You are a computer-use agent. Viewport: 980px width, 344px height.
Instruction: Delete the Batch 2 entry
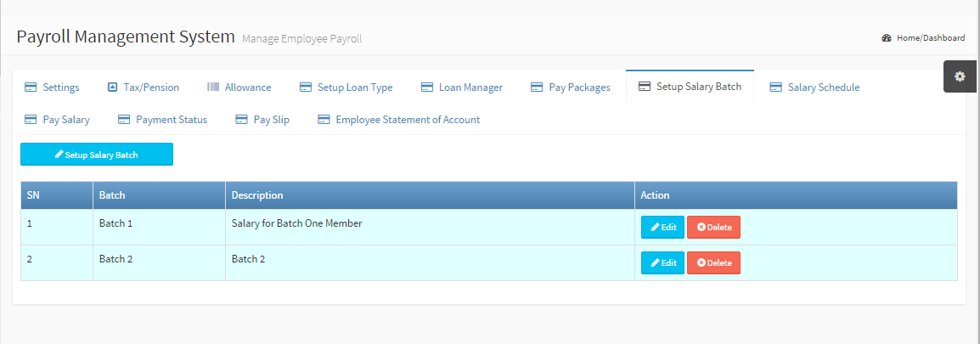pyautogui.click(x=713, y=263)
